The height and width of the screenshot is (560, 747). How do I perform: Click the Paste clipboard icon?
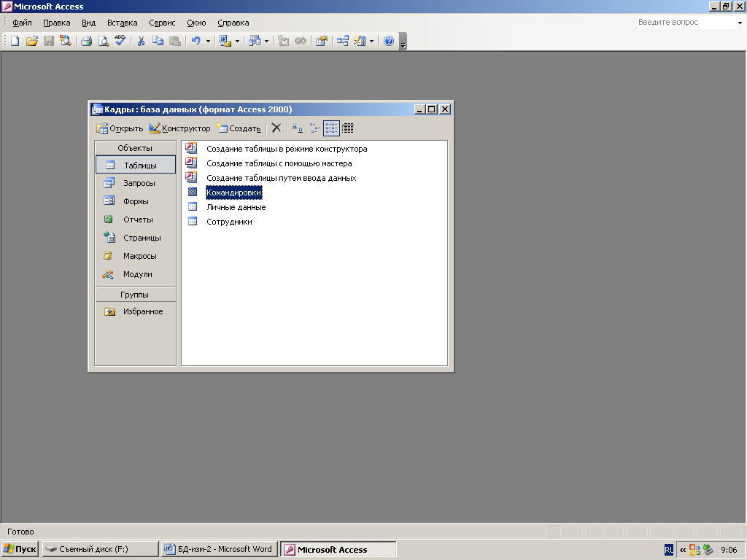coord(175,41)
